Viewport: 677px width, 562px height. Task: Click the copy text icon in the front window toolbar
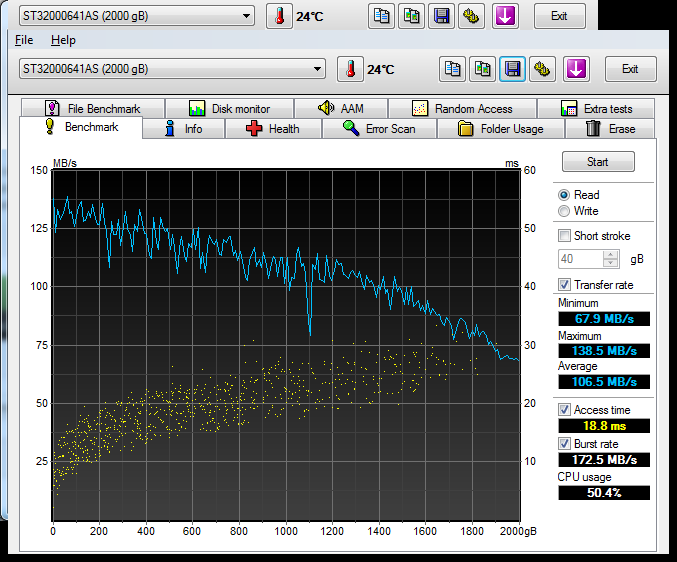tap(453, 69)
